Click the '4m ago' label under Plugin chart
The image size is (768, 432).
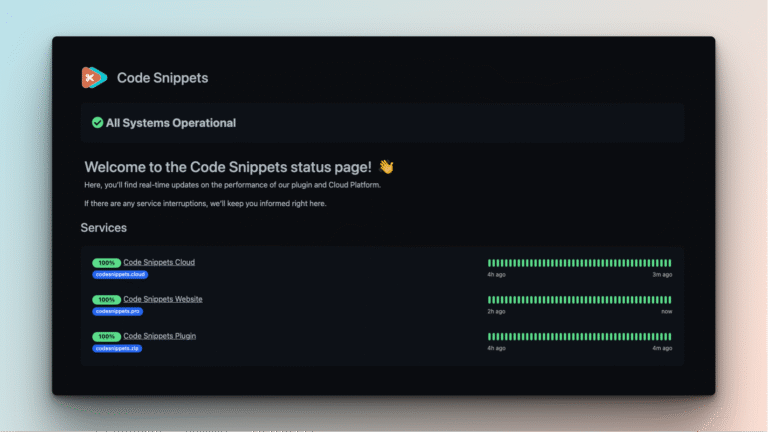pyautogui.click(x=662, y=348)
